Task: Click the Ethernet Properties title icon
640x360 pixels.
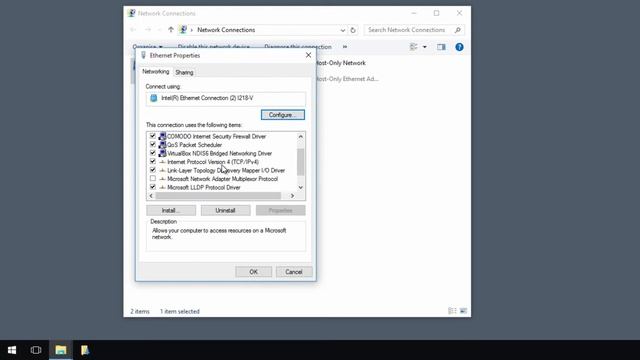Action: [x=143, y=55]
